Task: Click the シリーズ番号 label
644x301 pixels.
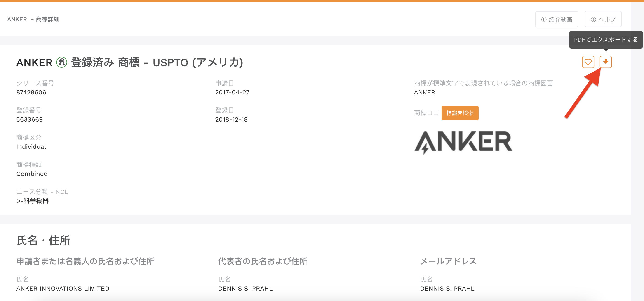Action: point(35,83)
